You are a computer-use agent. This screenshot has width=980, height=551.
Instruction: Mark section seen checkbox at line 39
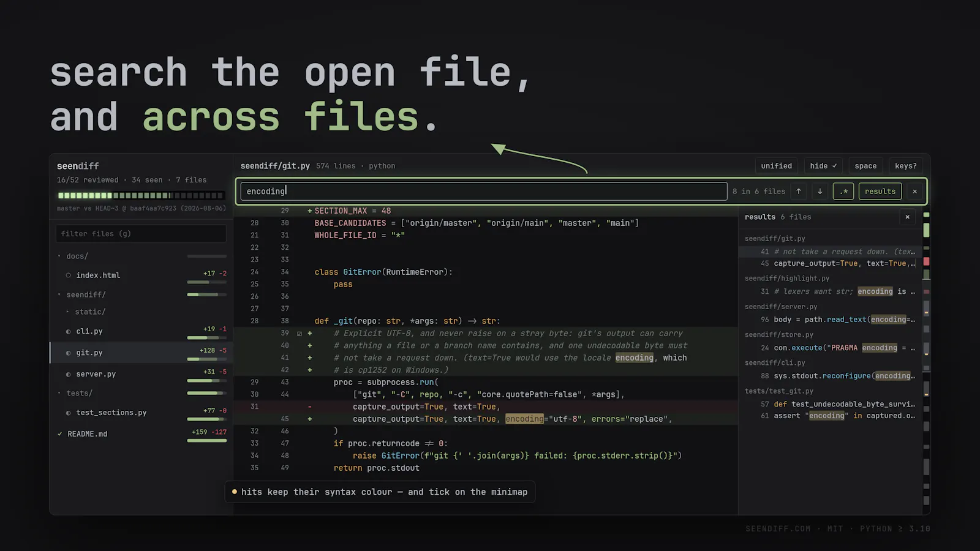coord(300,334)
